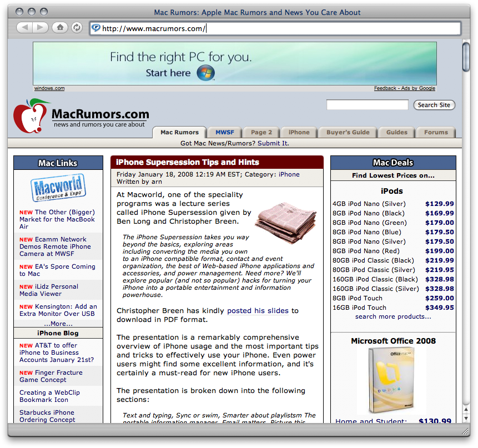Open iLidz Personal Media Viewer link
Image resolution: width=478 pixels, height=448 pixels.
pos(49,290)
